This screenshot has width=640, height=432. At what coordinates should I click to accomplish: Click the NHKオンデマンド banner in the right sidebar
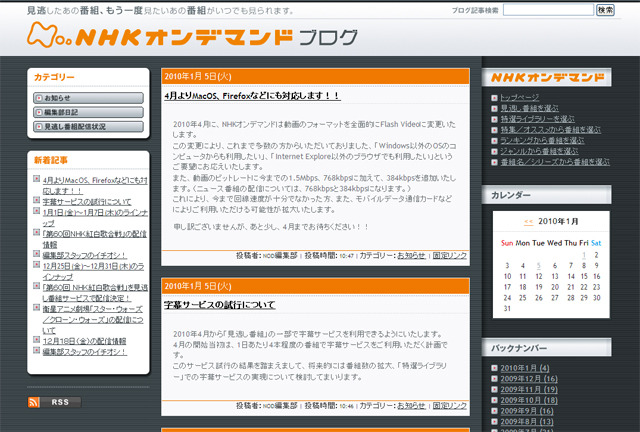(547, 77)
